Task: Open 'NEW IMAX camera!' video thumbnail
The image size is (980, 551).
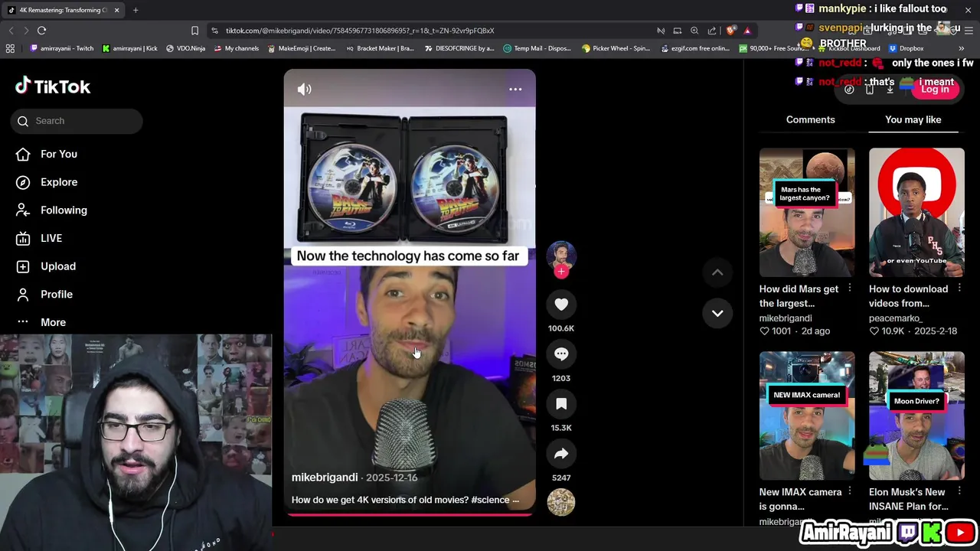Action: (x=807, y=416)
